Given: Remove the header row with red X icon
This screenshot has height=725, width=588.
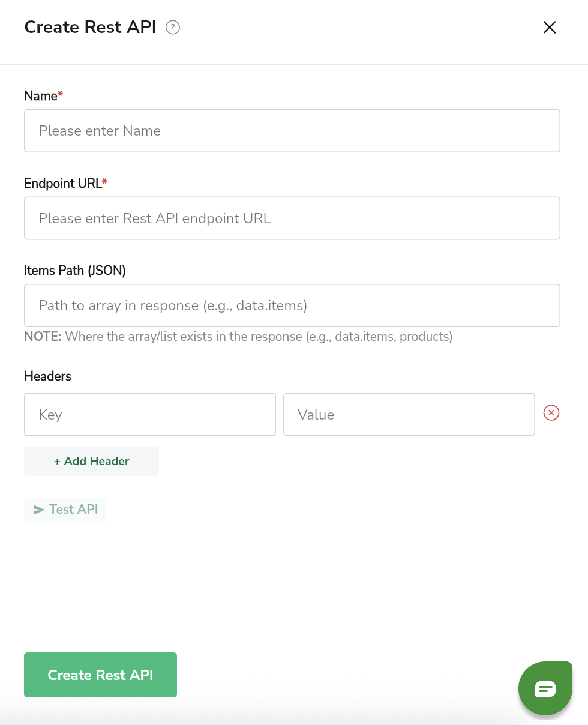Looking at the screenshot, I should tap(551, 413).
